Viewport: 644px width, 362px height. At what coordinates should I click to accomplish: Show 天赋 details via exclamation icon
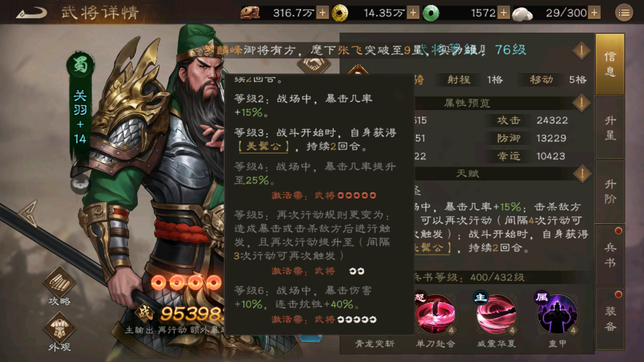coord(582,174)
